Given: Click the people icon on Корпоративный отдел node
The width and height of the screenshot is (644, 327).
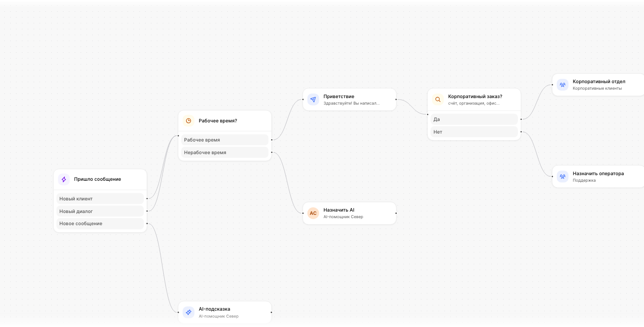Looking at the screenshot, I should tap(562, 85).
